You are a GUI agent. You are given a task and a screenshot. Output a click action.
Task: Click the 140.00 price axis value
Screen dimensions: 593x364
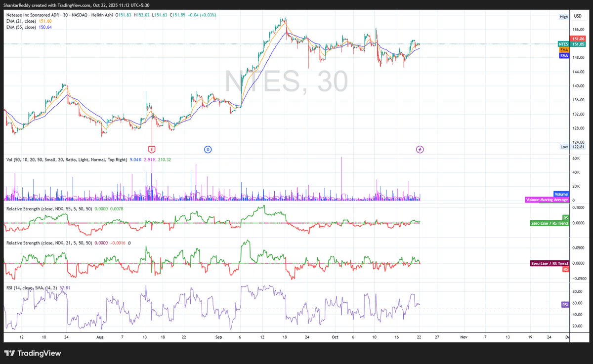(x=578, y=86)
